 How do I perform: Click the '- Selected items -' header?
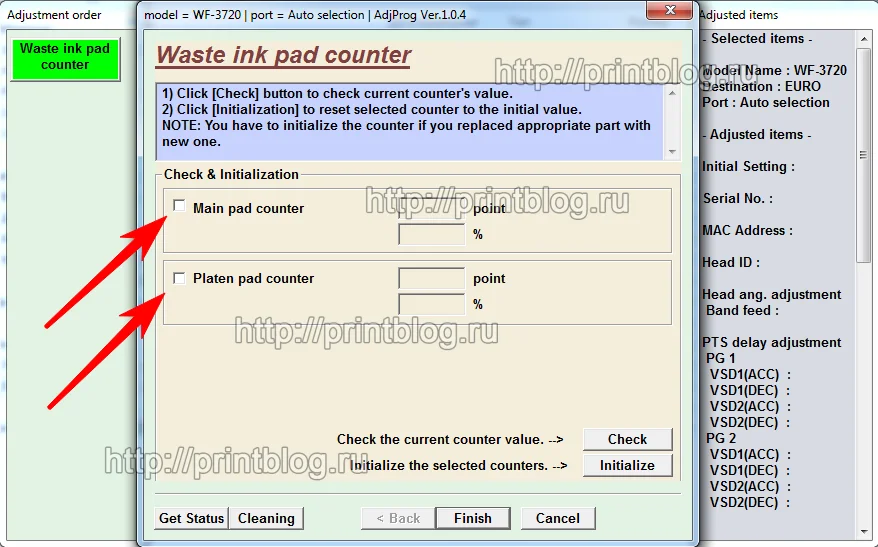pos(758,39)
